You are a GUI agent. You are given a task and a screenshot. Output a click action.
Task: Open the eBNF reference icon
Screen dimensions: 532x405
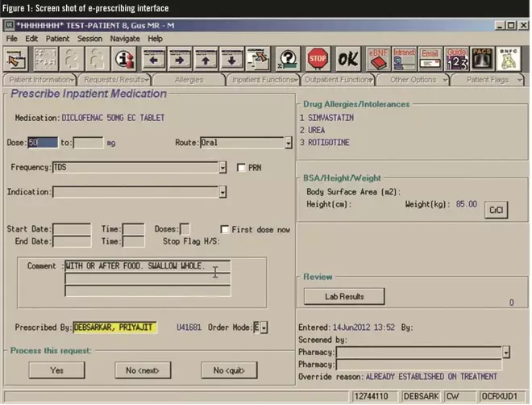377,59
